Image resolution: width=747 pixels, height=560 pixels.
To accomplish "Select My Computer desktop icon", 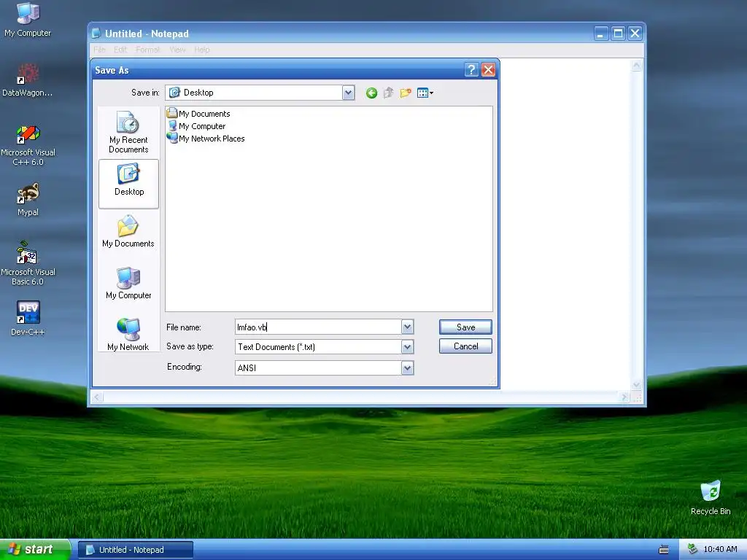I will [x=28, y=20].
